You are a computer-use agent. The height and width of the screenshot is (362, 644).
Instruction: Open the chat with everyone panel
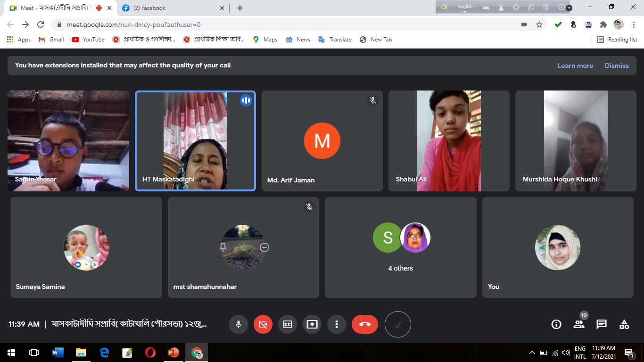[x=602, y=324]
